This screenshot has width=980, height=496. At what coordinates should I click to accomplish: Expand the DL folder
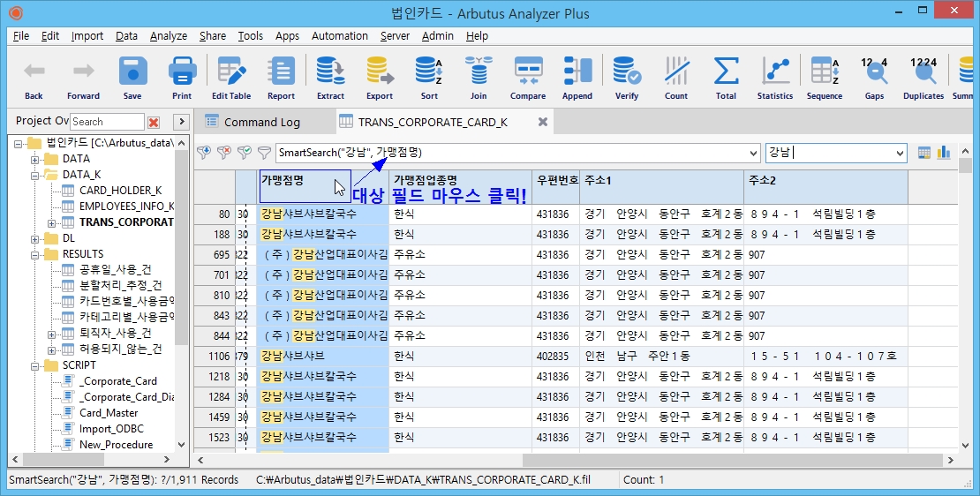click(34, 238)
